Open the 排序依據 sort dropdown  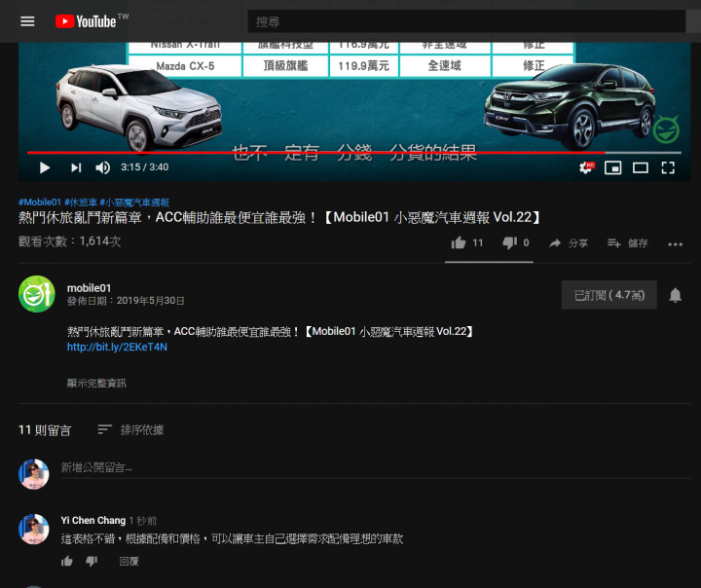click(x=130, y=429)
